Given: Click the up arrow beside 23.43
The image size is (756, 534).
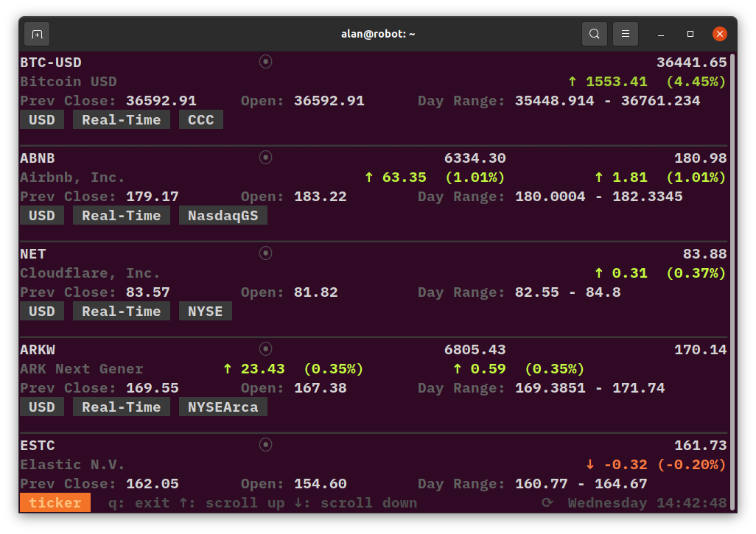Looking at the screenshot, I should click(x=228, y=369).
